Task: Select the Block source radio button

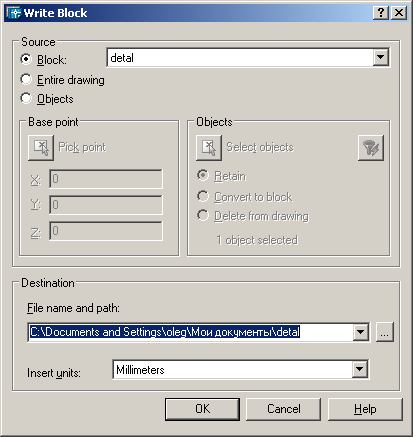Action: click(26, 59)
